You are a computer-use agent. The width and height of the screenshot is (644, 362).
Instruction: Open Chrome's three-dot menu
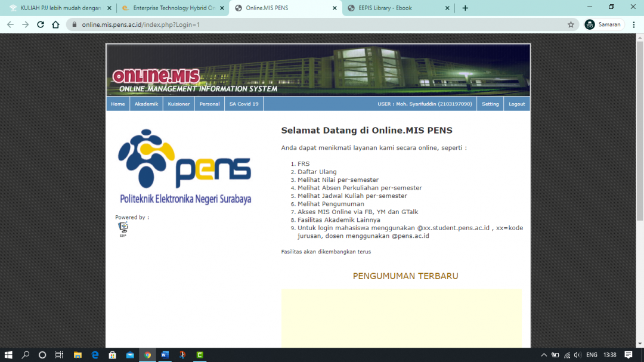[633, 24]
